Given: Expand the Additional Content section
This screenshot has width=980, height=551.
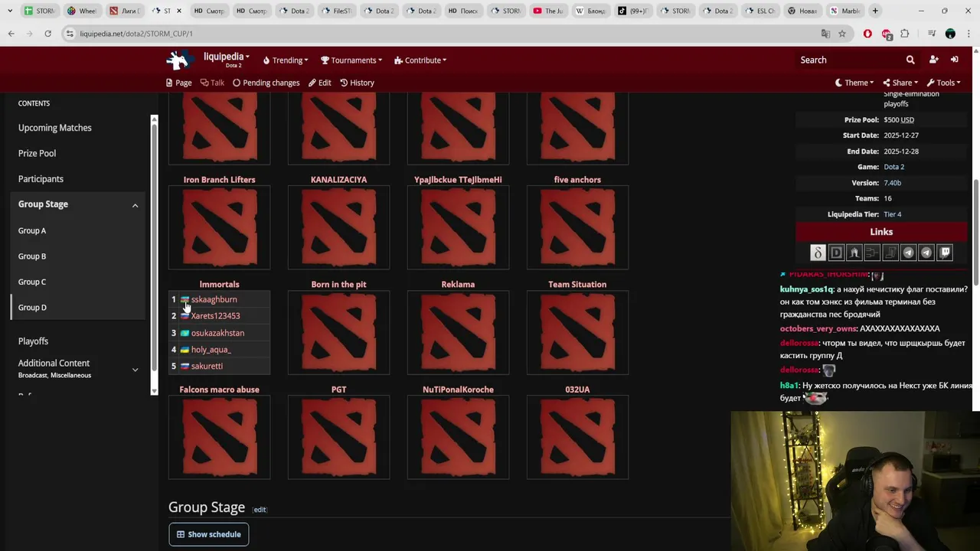Looking at the screenshot, I should (135, 370).
